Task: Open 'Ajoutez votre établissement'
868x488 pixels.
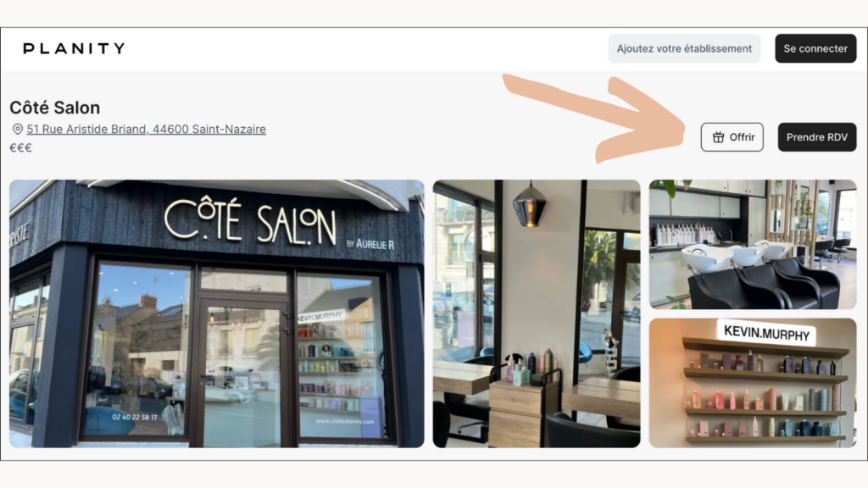Action: tap(684, 48)
